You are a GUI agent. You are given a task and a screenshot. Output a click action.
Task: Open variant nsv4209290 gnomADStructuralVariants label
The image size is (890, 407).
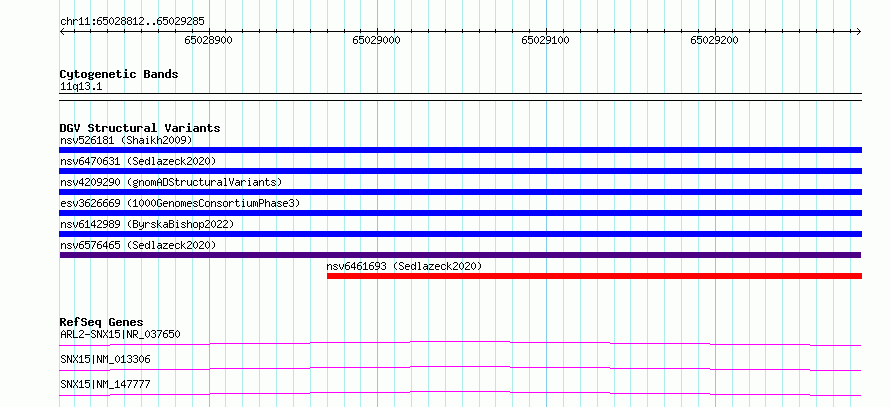click(x=171, y=182)
